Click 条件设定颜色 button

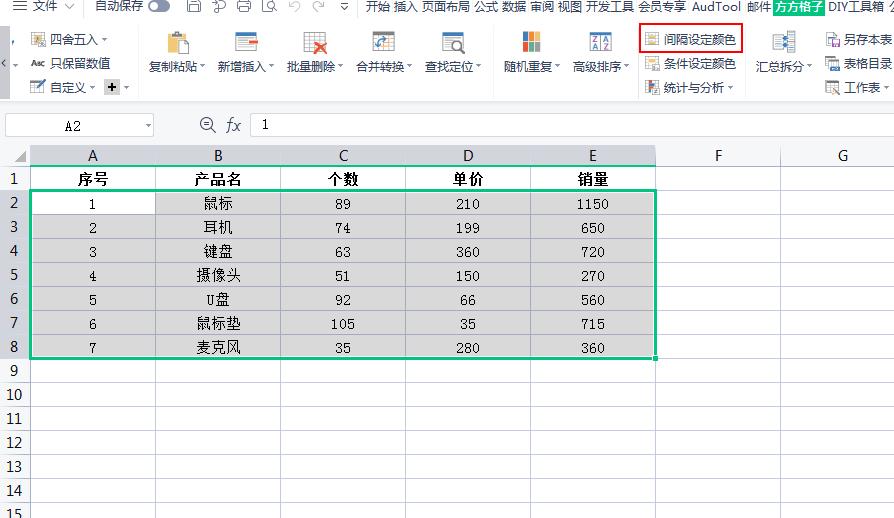point(690,63)
